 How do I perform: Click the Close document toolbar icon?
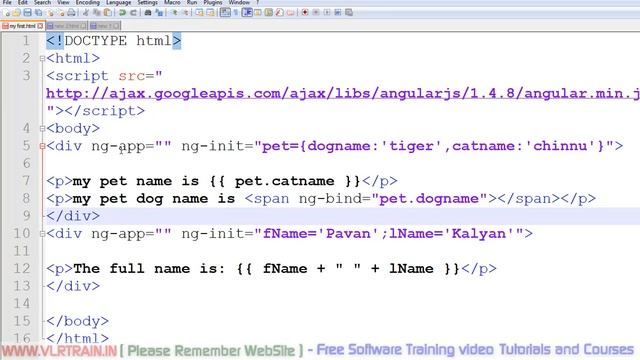pyautogui.click(x=50, y=13)
